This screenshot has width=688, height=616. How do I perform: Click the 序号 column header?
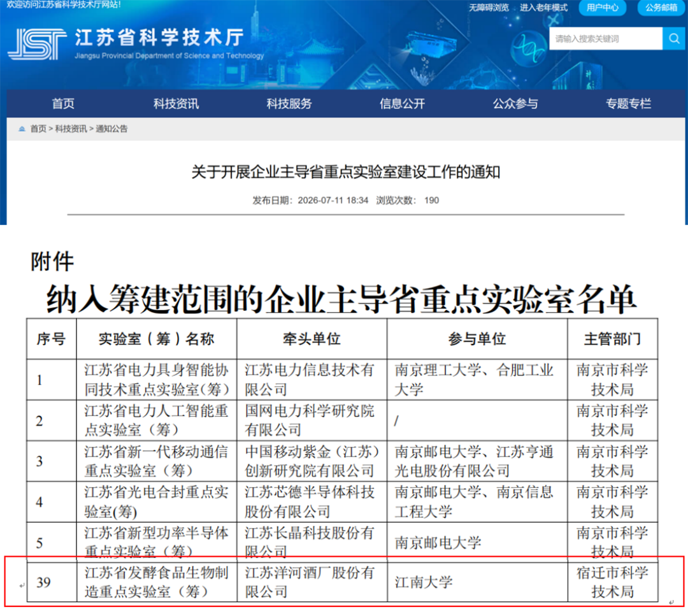(52, 339)
